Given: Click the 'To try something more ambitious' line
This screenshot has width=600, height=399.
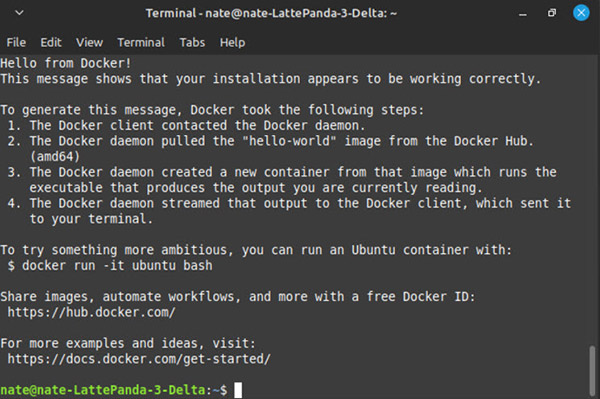Looking at the screenshot, I should [256, 250].
